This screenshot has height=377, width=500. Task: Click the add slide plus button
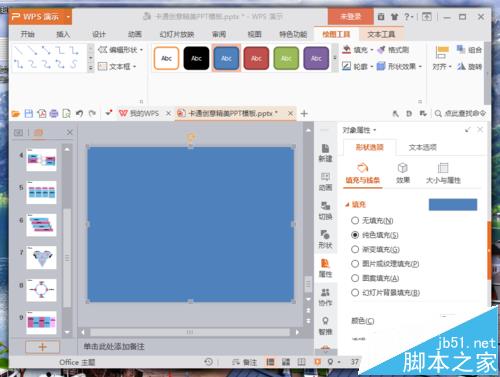[x=42, y=347]
